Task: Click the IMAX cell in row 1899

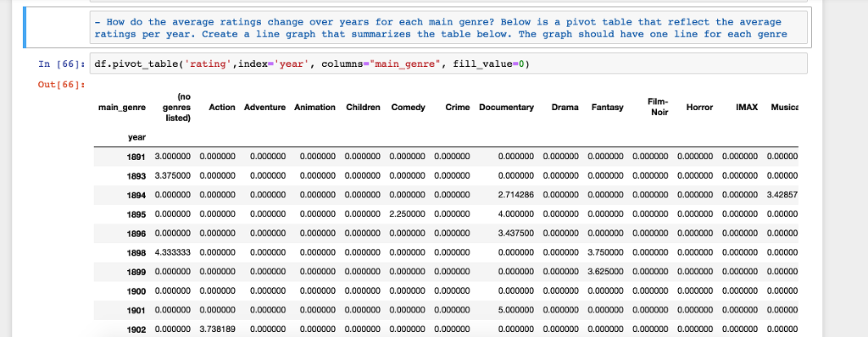Action: pyautogui.click(x=740, y=272)
